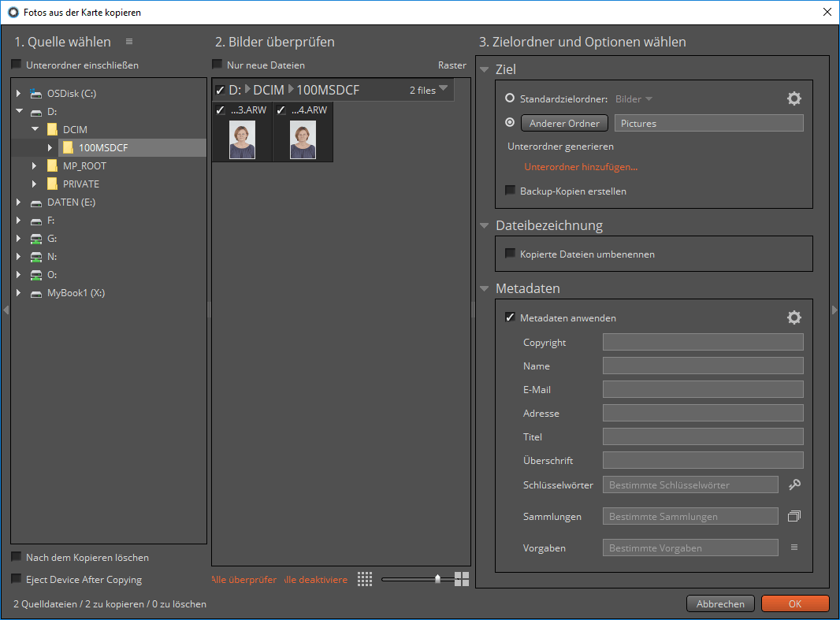Click the keywords key icon
This screenshot has height=620, width=840.
click(x=794, y=485)
